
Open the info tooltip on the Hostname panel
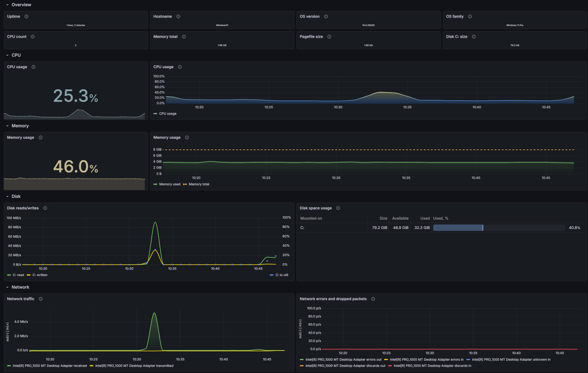coord(178,16)
